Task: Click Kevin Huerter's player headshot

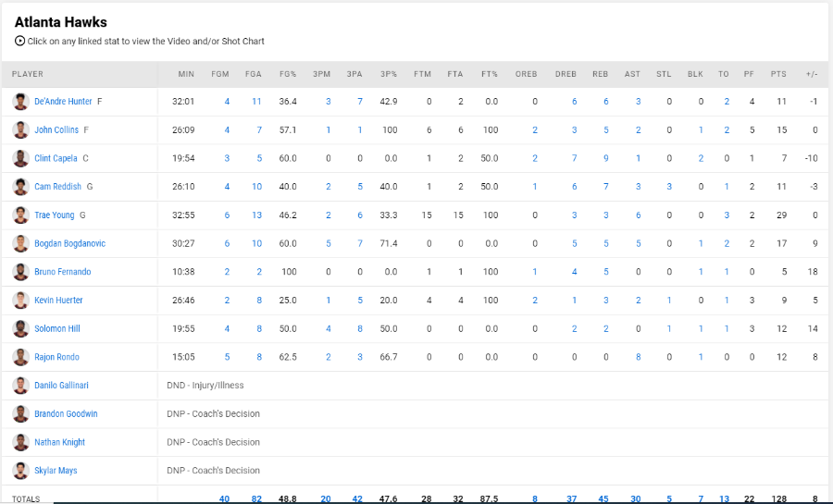Action: tap(20, 301)
